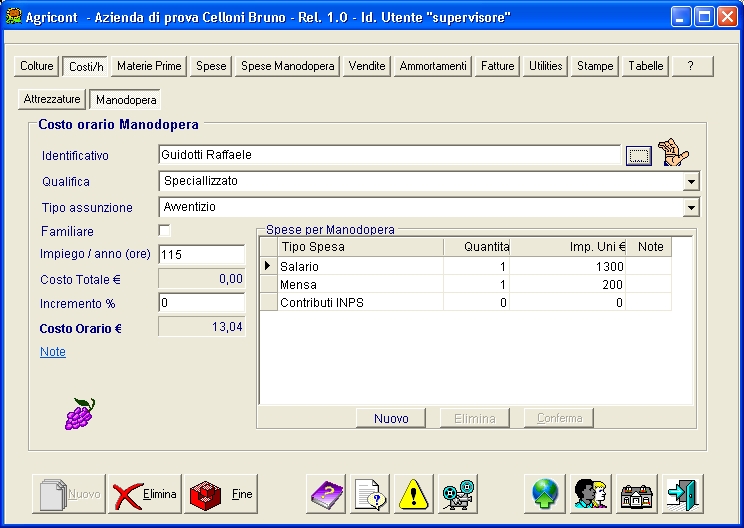Click the house icon in bottom toolbar
The width and height of the screenshot is (744, 528).
635,494
